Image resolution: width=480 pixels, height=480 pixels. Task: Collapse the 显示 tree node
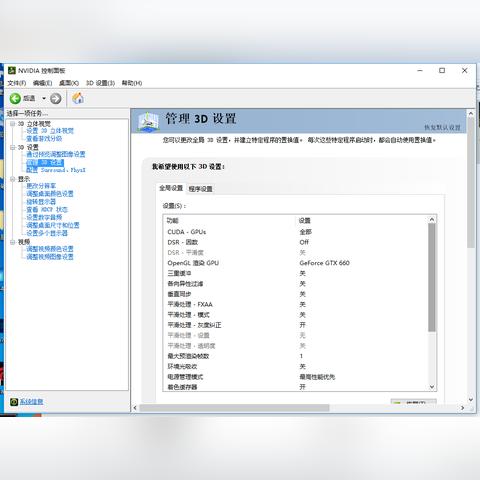13,179
